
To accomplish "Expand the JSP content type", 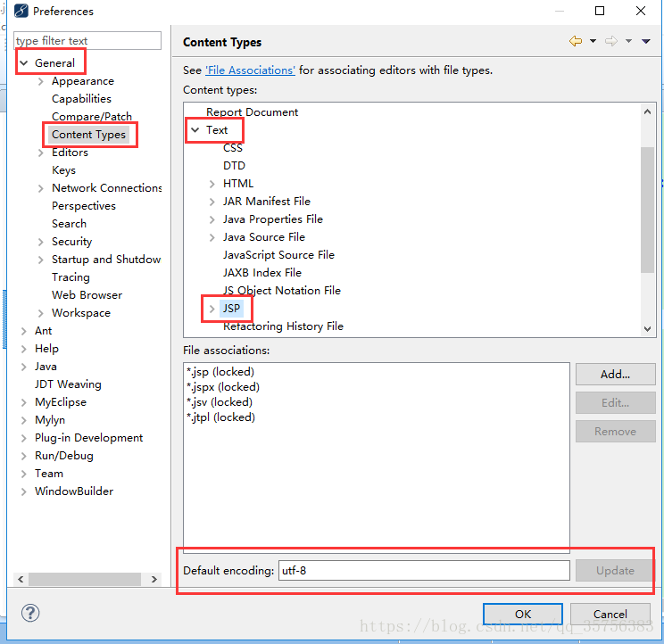I will tap(212, 309).
